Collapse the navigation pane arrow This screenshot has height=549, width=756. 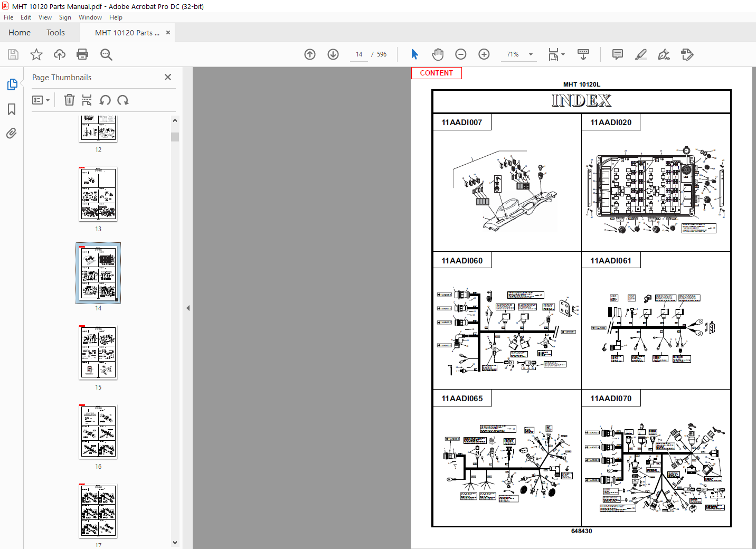pos(188,308)
